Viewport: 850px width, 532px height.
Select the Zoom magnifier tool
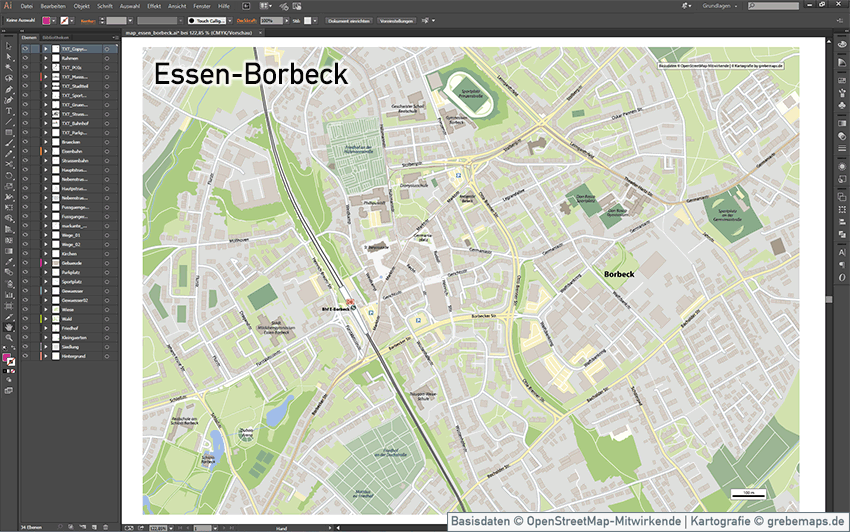click(9, 337)
